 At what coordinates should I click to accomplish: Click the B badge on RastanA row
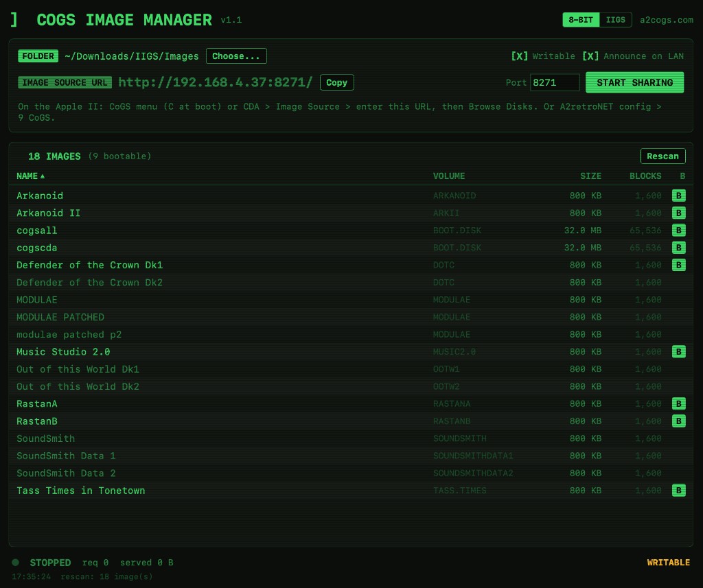pos(678,404)
